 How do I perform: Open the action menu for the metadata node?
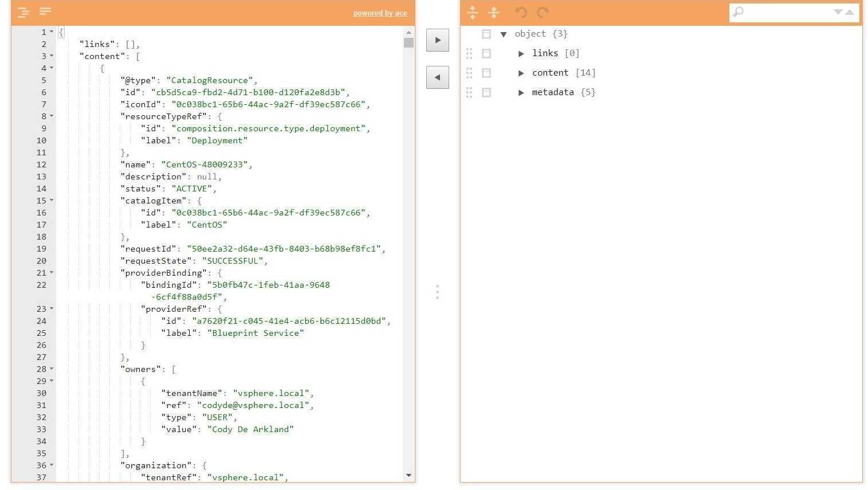tap(486, 92)
